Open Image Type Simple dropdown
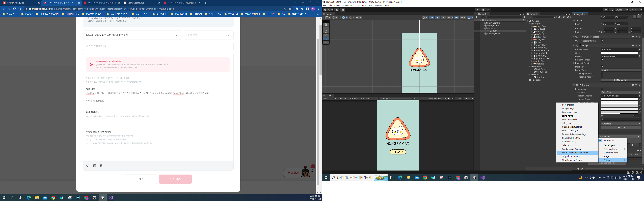Viewport: 644px width, 201px height. tap(621, 70)
